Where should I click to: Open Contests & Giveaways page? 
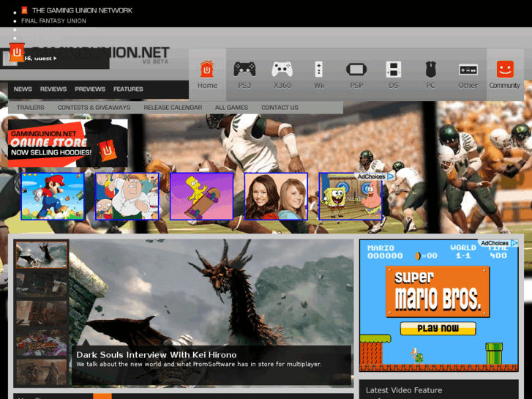click(94, 108)
